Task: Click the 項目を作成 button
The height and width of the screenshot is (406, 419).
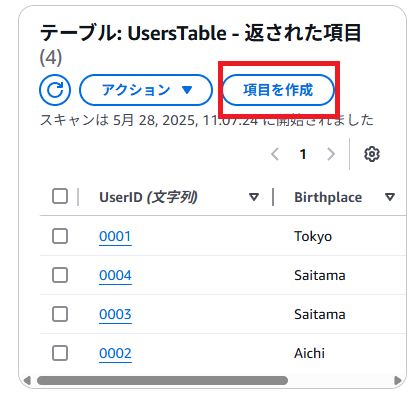Action: [278, 90]
